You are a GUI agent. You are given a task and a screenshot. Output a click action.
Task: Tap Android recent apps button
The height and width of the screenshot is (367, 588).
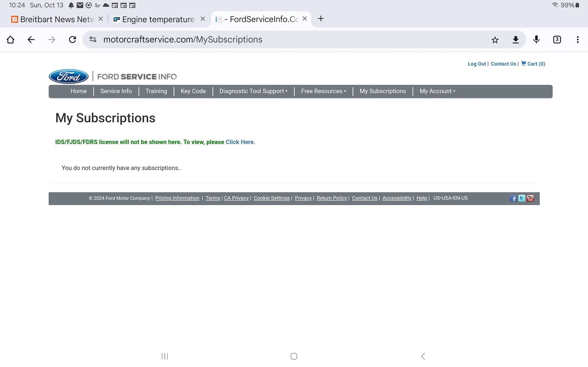tap(165, 356)
